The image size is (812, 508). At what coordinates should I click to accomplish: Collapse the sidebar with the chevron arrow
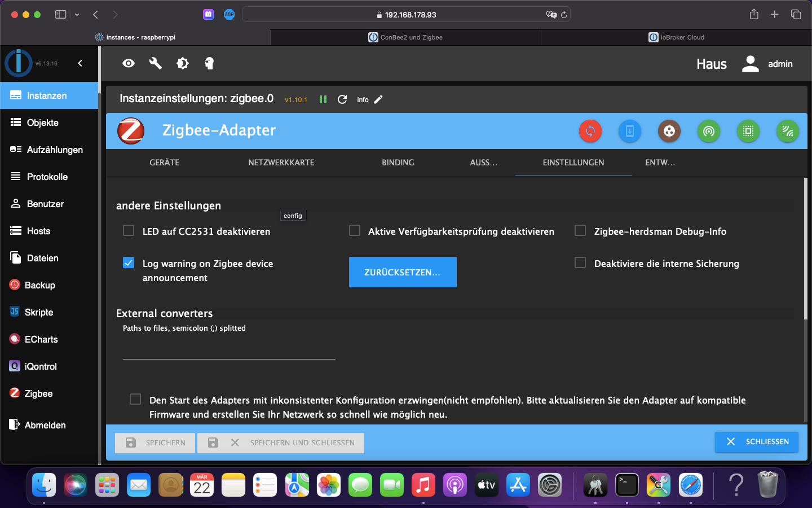(80, 63)
